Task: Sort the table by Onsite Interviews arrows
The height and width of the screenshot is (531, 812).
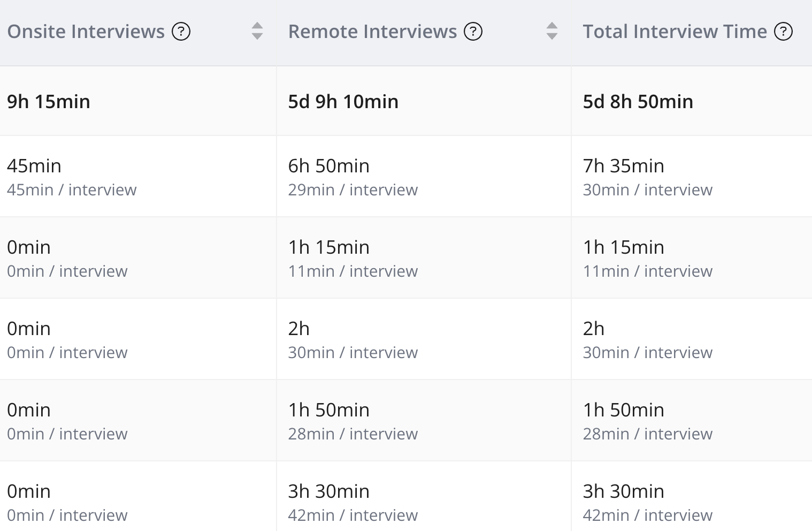Action: 257,31
